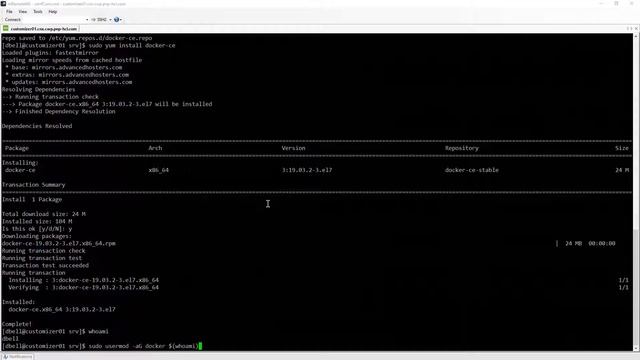
Task: Click 'Installed:' line in terminal
Action: pos(18,302)
